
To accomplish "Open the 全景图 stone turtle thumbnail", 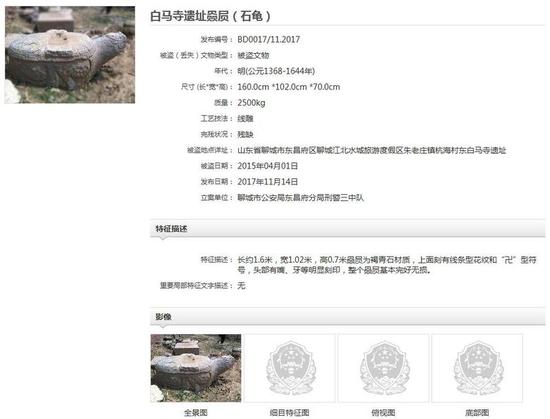I will click(x=196, y=368).
